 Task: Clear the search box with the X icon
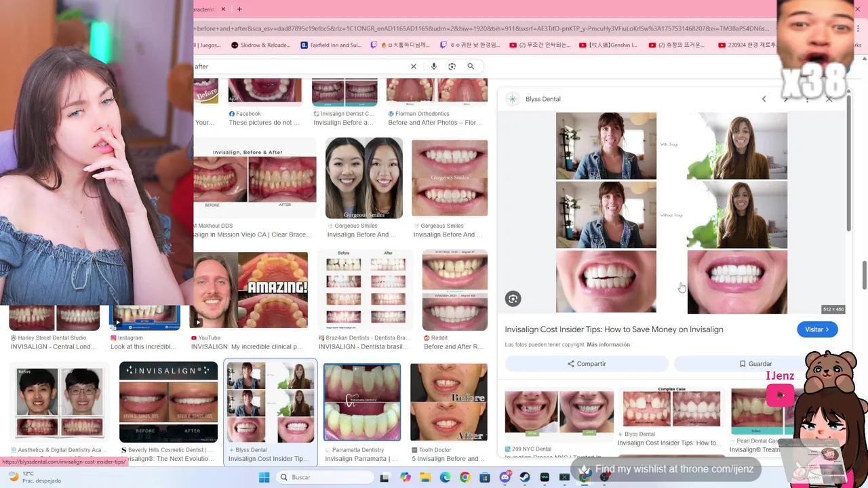[x=413, y=66]
